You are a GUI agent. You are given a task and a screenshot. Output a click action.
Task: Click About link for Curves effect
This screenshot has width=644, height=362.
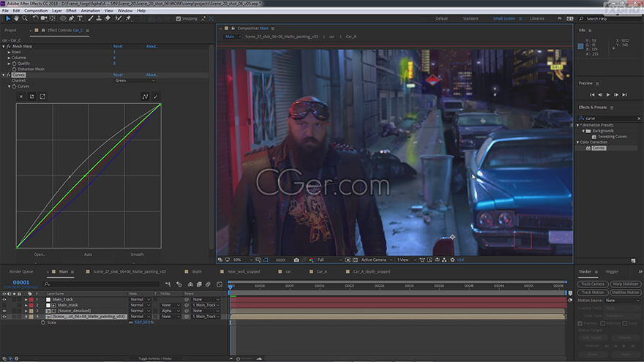click(x=151, y=75)
